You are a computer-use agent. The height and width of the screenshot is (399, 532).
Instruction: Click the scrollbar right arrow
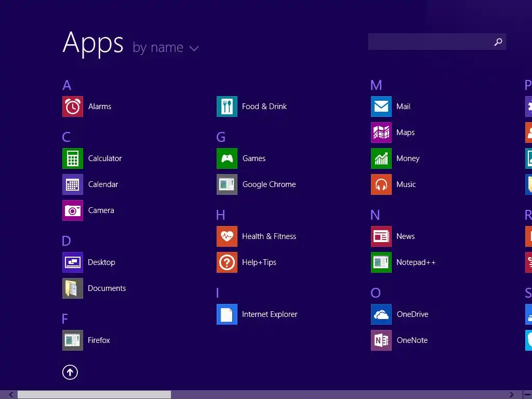click(511, 395)
